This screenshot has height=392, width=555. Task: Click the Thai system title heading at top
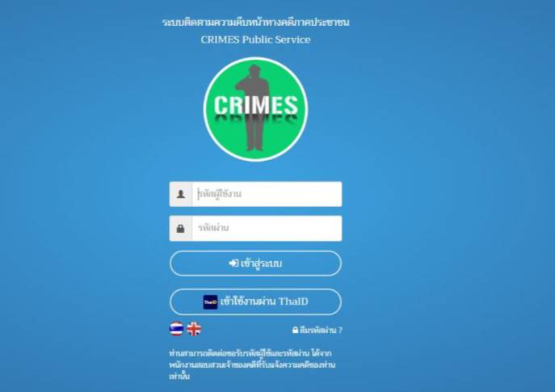255,23
